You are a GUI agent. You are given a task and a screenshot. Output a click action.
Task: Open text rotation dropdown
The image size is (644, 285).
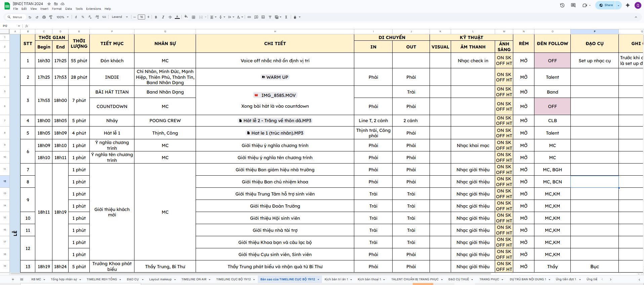[x=240, y=17]
